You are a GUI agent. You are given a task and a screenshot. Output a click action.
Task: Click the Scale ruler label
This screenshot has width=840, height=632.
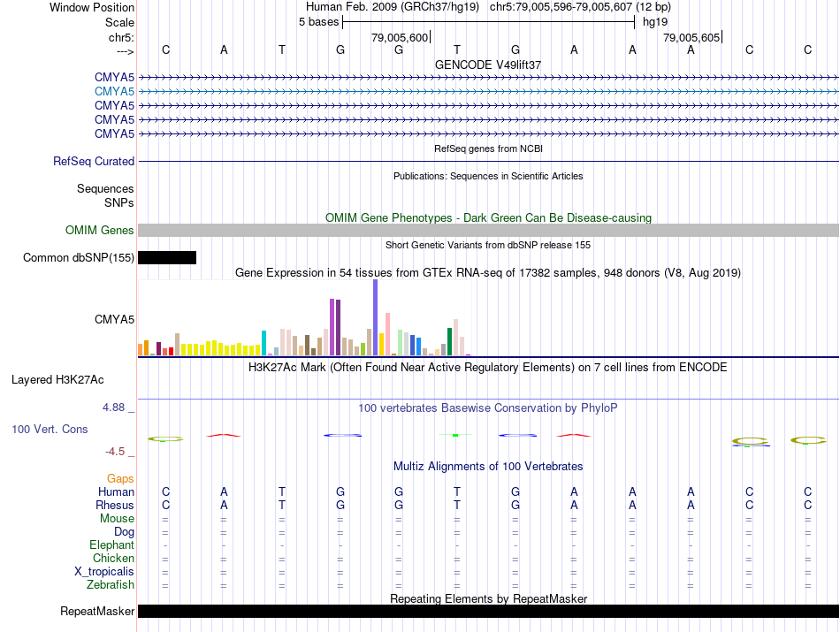point(119,22)
